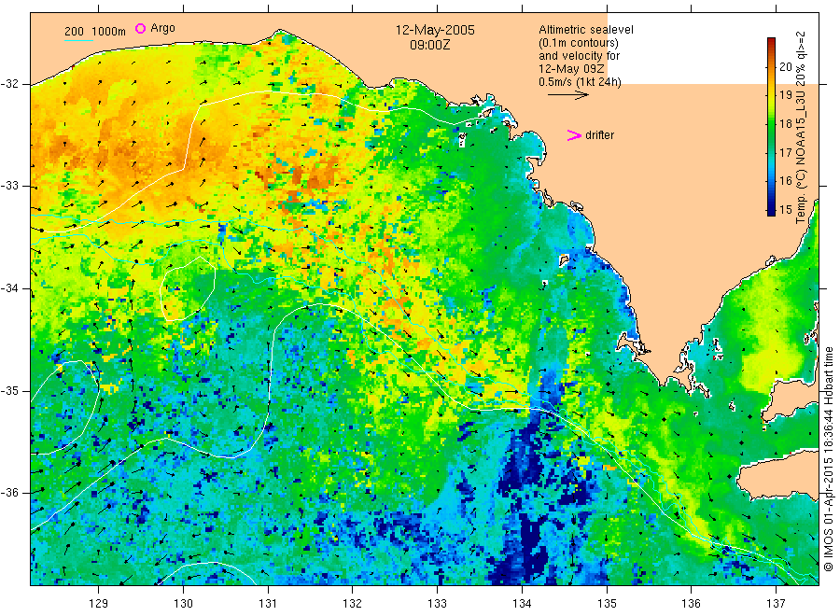840x616 pixels.
Task: Click the 18 value on color bar
Action: click(x=785, y=124)
